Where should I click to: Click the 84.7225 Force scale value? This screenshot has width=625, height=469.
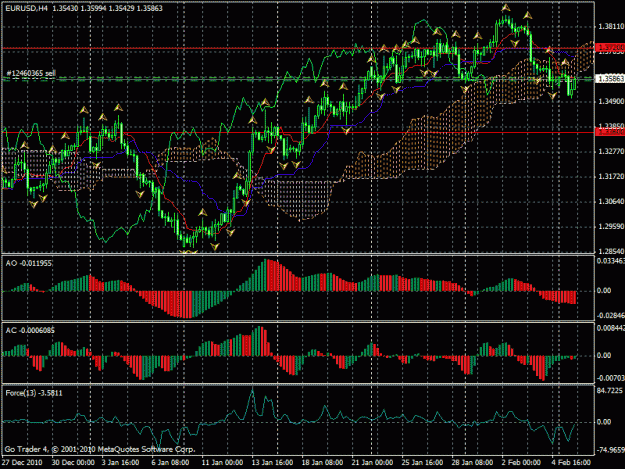[x=610, y=391]
